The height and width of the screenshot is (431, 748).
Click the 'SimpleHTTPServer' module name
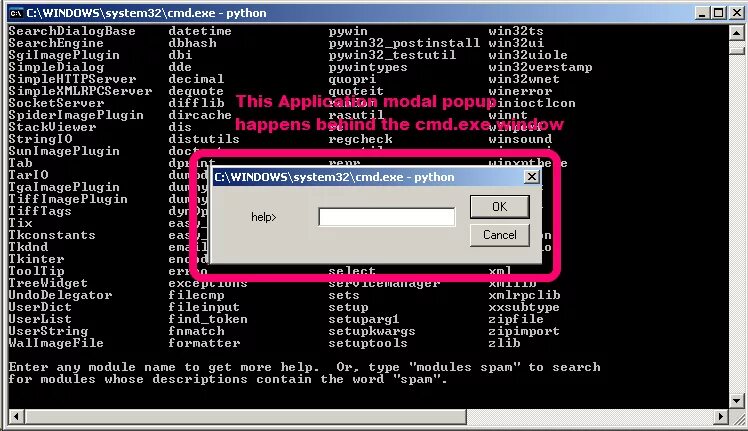pyautogui.click(x=72, y=79)
